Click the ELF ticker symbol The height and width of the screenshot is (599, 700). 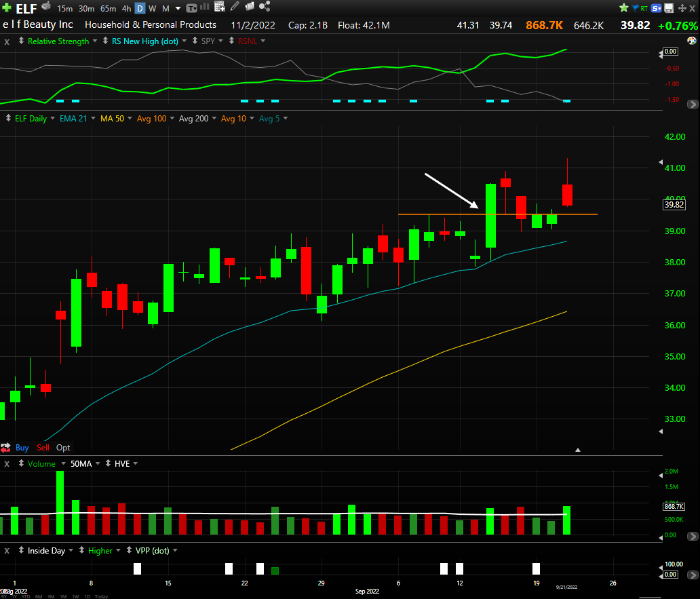pyautogui.click(x=26, y=9)
